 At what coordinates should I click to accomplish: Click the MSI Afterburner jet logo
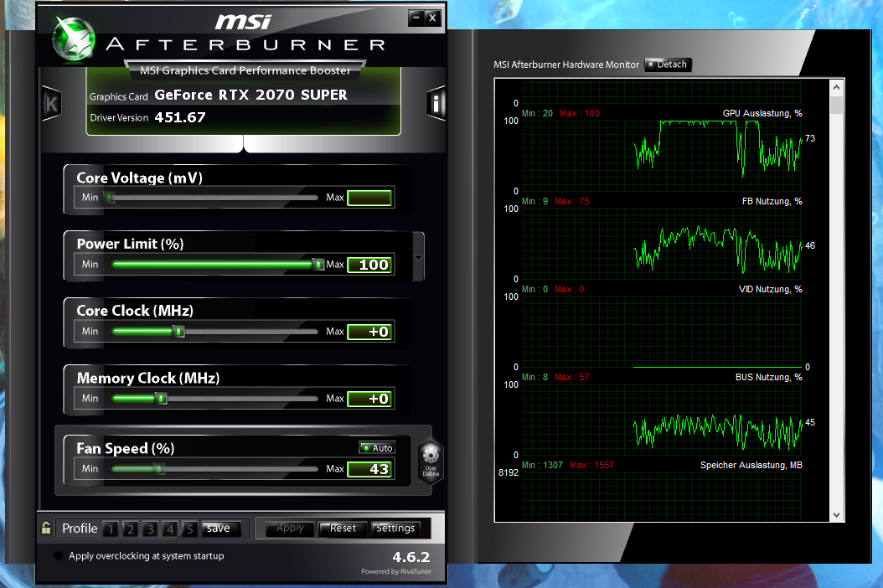(74, 39)
